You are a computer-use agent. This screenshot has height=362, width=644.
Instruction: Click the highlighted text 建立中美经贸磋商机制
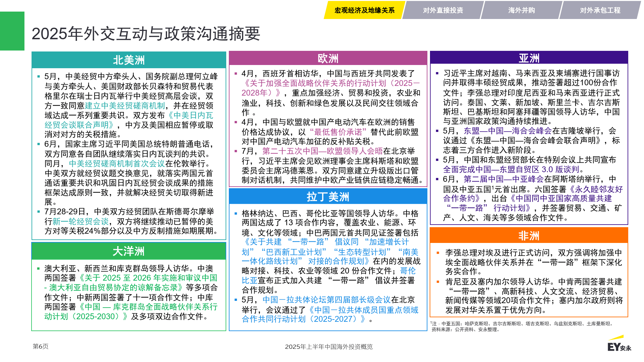(x=125, y=106)
